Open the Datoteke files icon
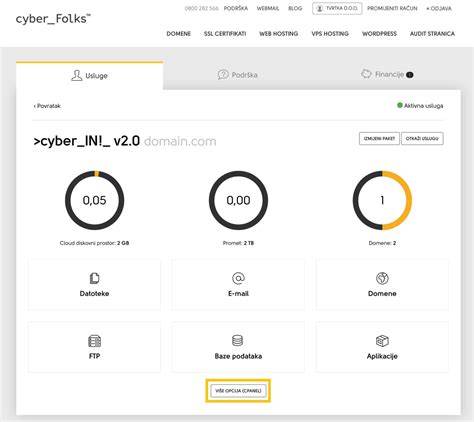Viewport: 474px width, 422px height. (94, 278)
